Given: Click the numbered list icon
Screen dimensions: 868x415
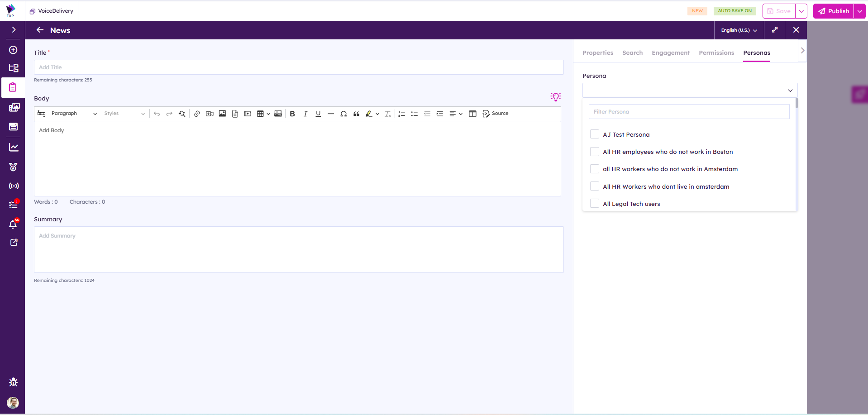Looking at the screenshot, I should [x=401, y=114].
